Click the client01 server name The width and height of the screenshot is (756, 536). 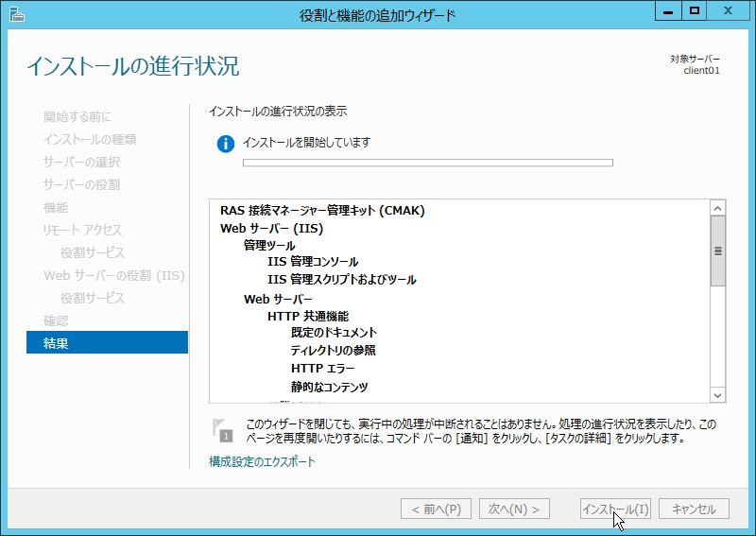[x=701, y=71]
